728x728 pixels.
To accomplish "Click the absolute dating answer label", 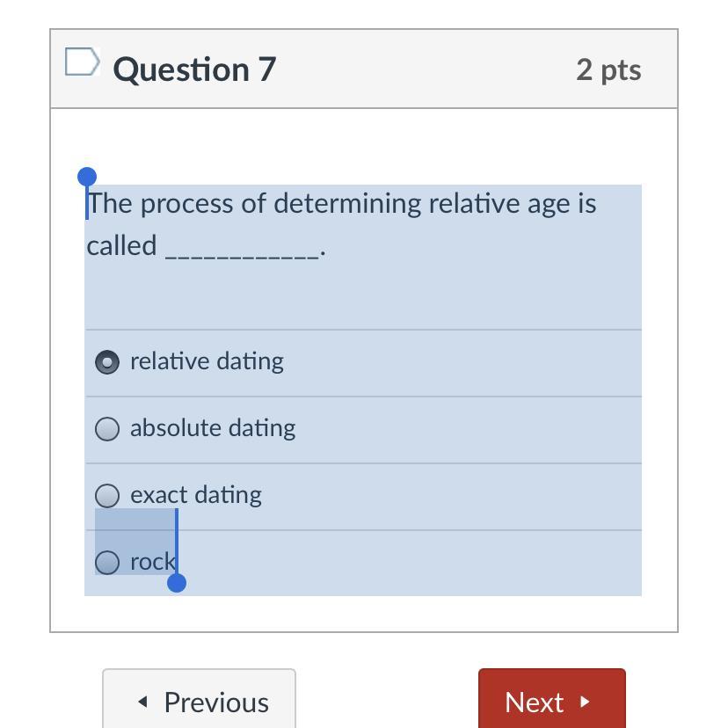I will (213, 428).
